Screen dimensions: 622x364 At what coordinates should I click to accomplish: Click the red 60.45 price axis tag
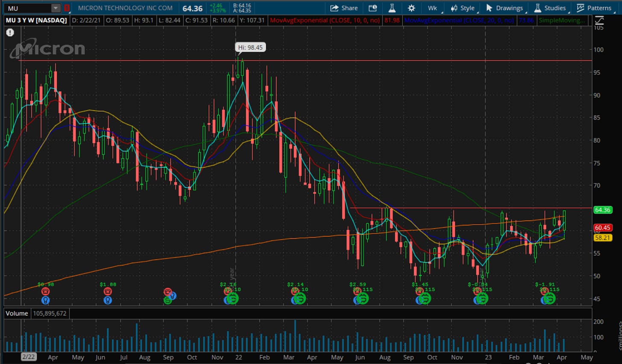pos(602,228)
